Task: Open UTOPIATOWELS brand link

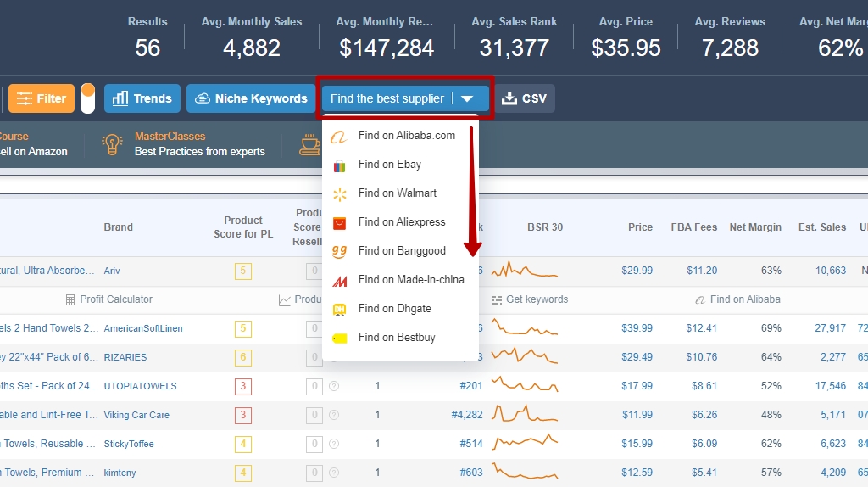Action: pyautogui.click(x=141, y=386)
